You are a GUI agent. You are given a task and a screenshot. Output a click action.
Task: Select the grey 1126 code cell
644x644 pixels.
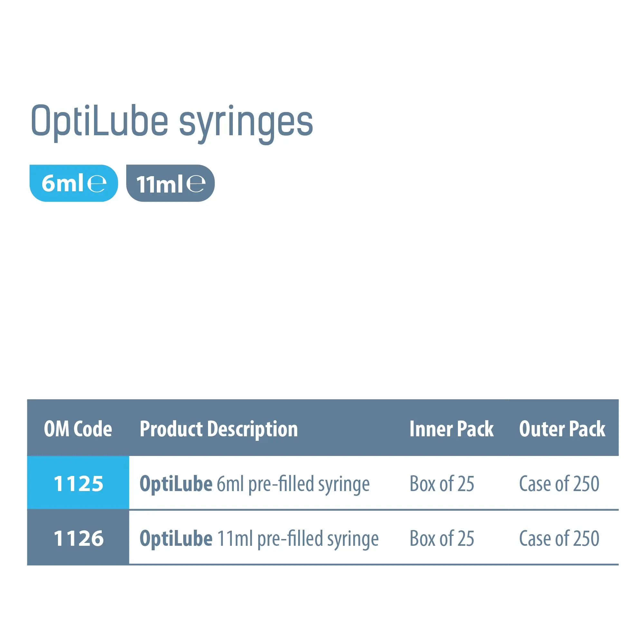[78, 538]
